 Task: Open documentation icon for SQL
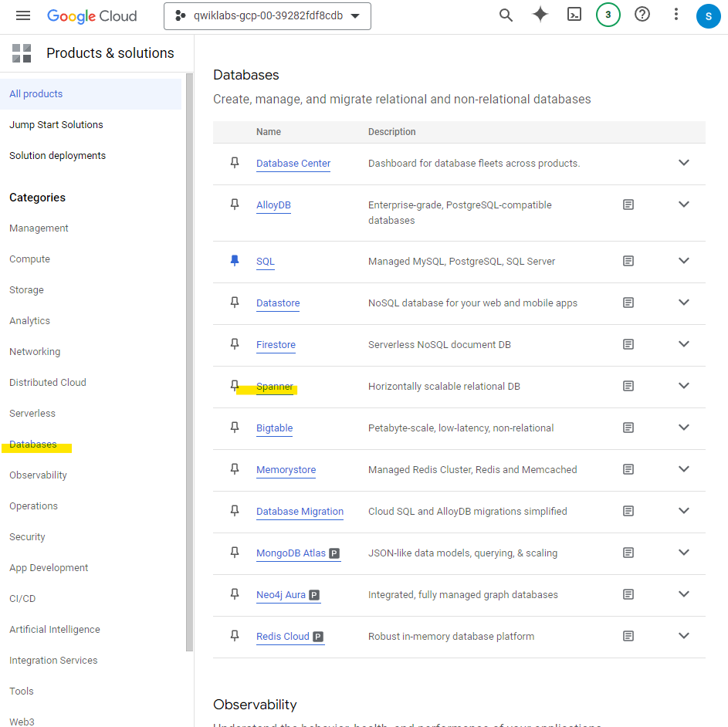[x=628, y=261]
